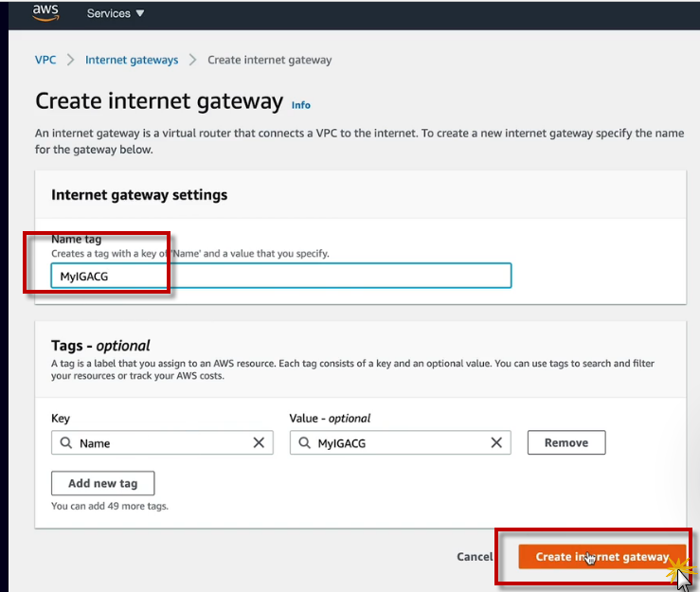Cancel the internet gateway creation
Image resolution: width=700 pixels, height=592 pixels.
click(475, 557)
